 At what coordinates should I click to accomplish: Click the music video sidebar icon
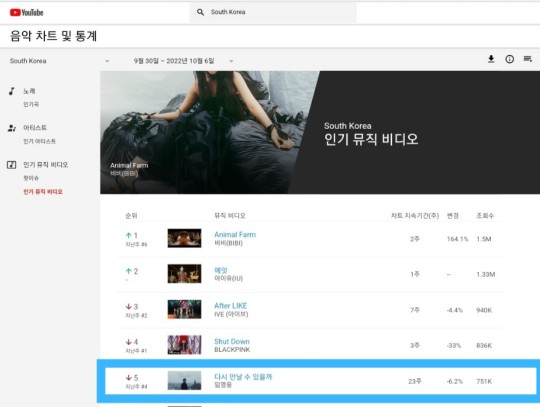12,165
